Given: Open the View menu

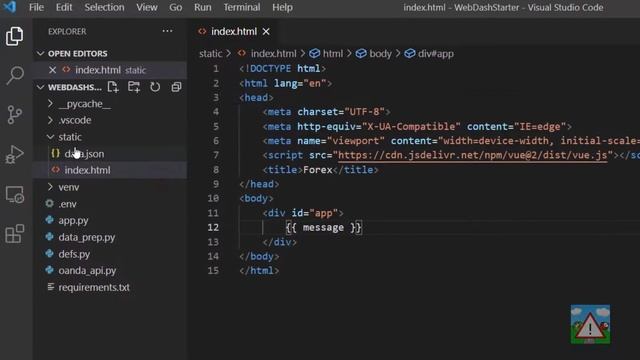Looking at the screenshot, I should tap(147, 7).
